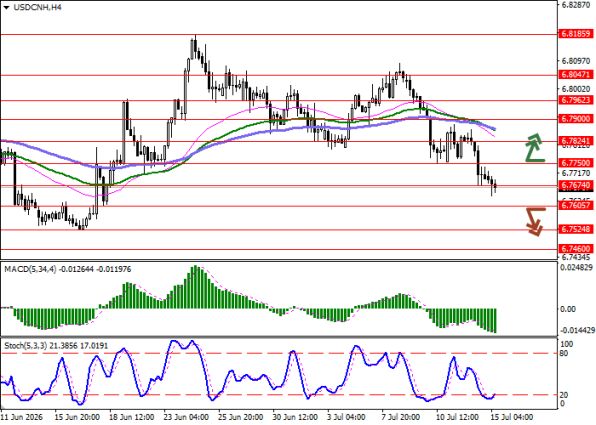Select the 6.79000 price level label

click(x=576, y=119)
